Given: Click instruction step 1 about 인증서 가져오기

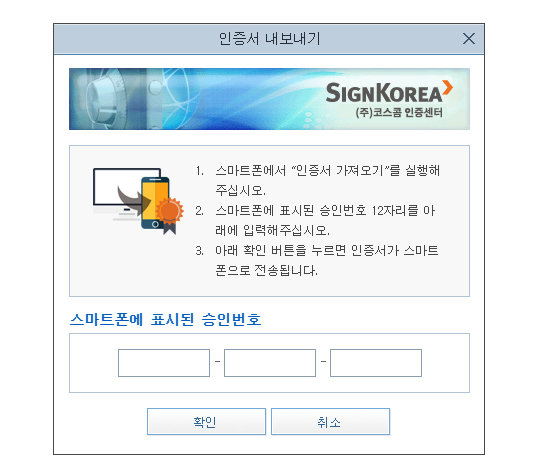Looking at the screenshot, I should 318,180.
